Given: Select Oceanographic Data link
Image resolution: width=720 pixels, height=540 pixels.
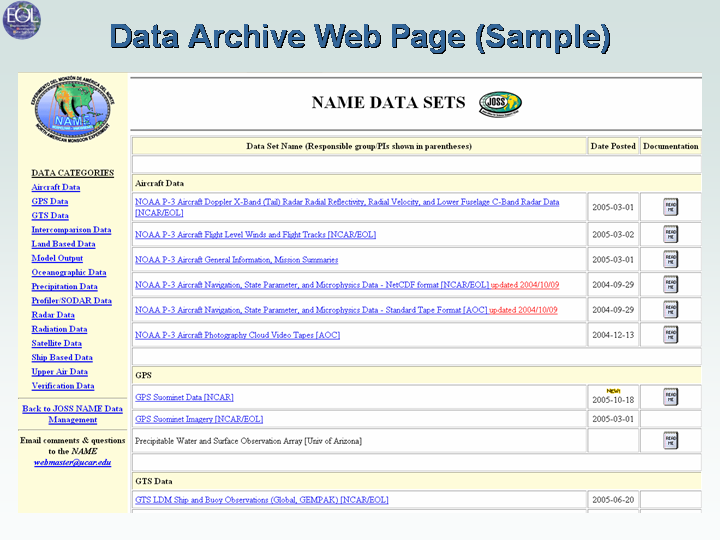Looking at the screenshot, I should pos(69,273).
